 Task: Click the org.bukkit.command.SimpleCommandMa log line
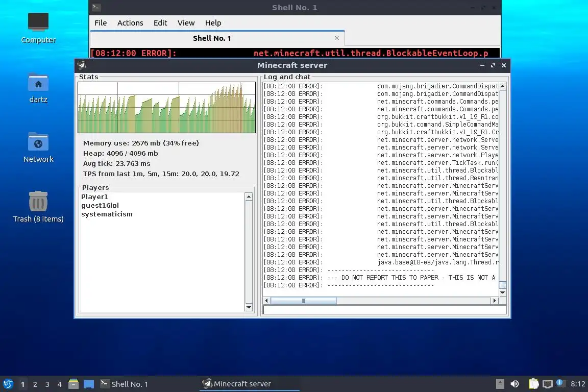click(381, 124)
